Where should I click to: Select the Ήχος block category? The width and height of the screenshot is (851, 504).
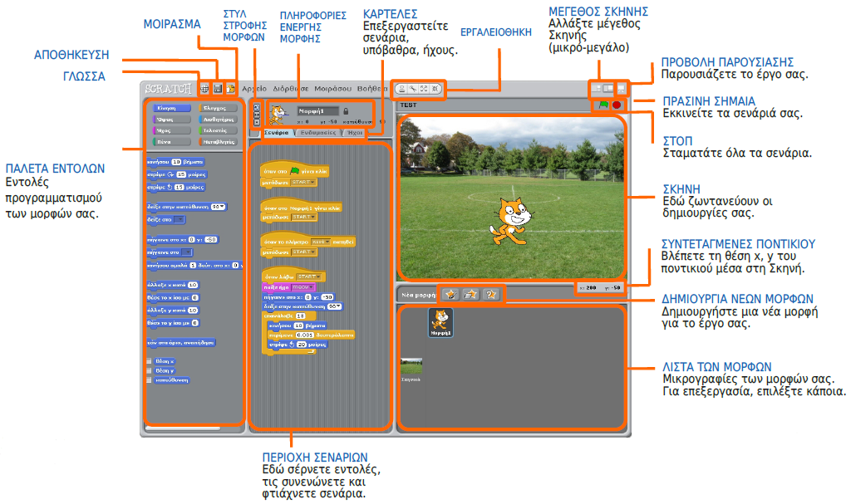pos(171,130)
